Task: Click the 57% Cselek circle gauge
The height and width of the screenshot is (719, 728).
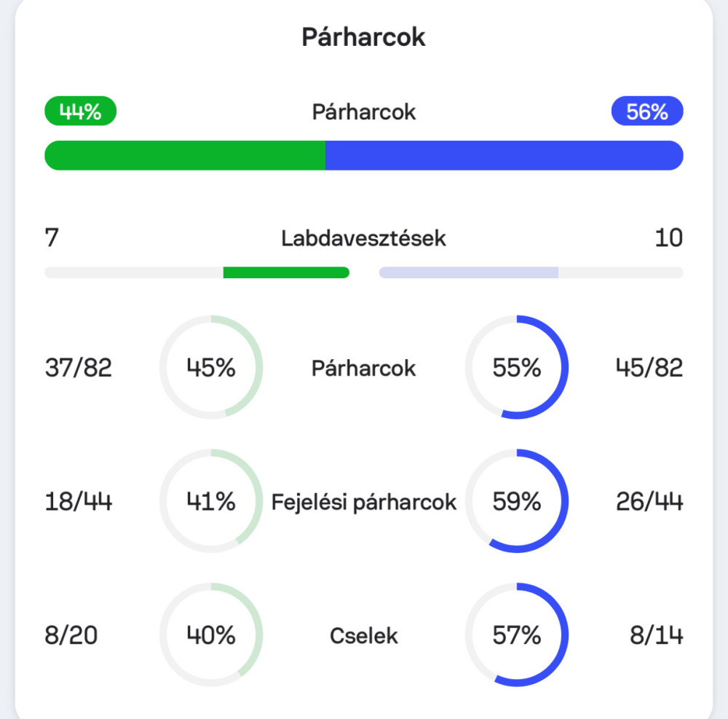Action: [517, 635]
